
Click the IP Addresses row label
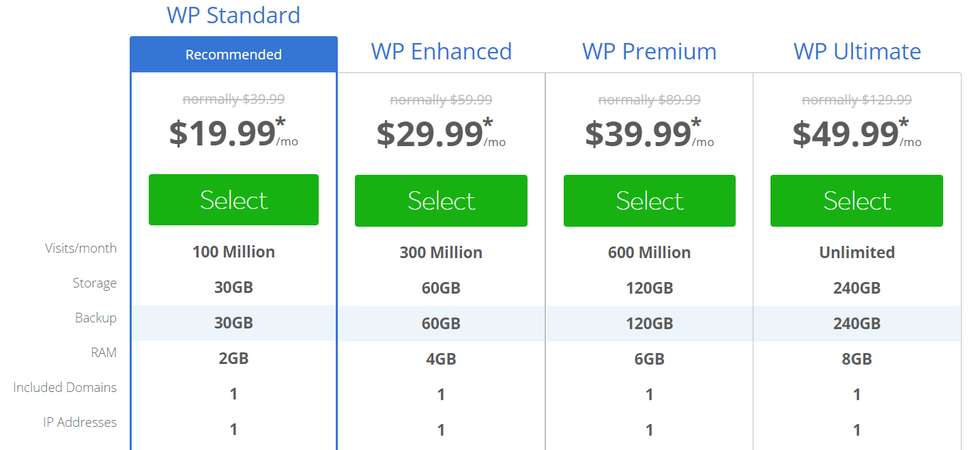(80, 422)
